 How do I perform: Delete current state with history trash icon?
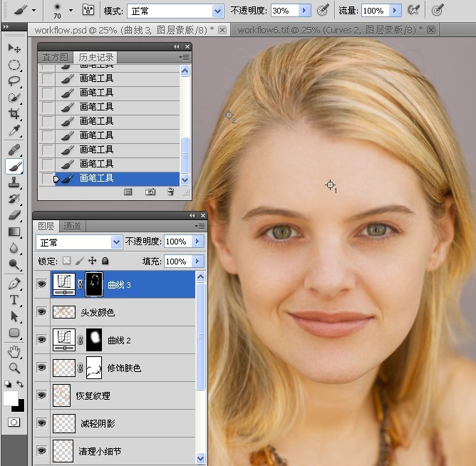170,192
